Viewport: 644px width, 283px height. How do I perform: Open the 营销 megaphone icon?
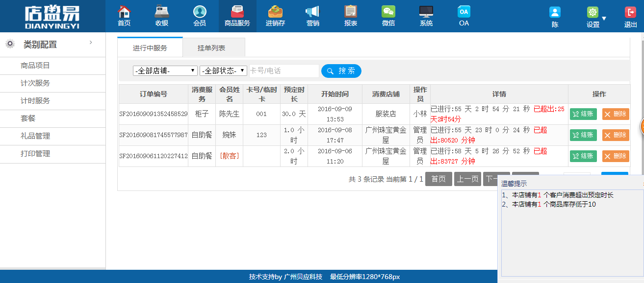pos(312,12)
